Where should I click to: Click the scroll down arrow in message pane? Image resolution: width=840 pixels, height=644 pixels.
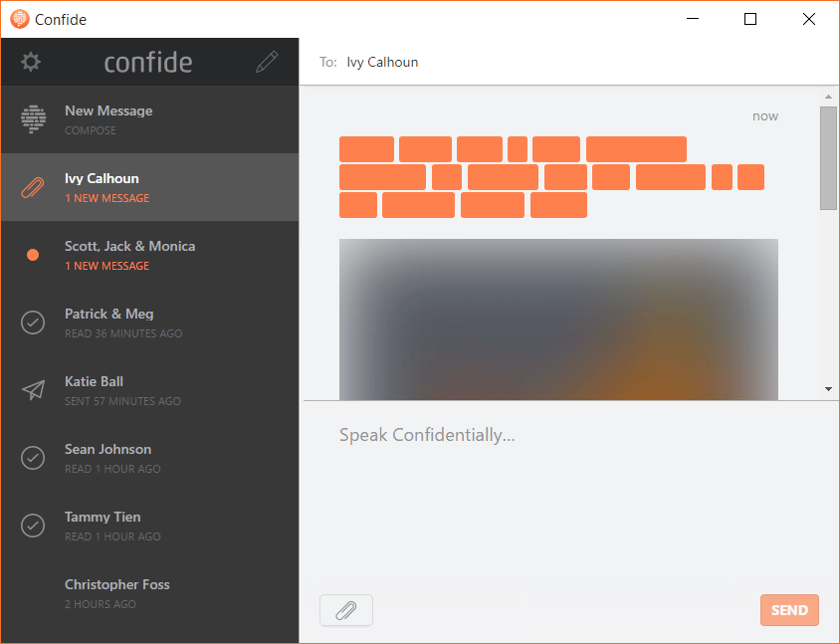coord(828,388)
